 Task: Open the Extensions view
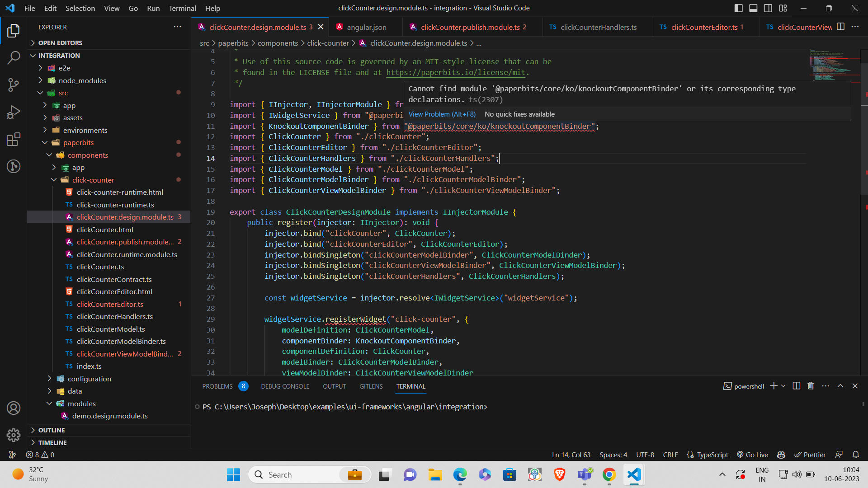click(x=14, y=139)
